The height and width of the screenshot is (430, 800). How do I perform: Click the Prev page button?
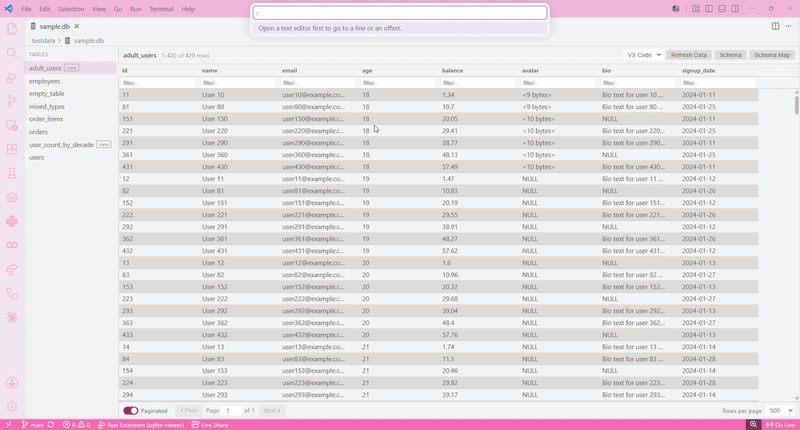[189, 411]
